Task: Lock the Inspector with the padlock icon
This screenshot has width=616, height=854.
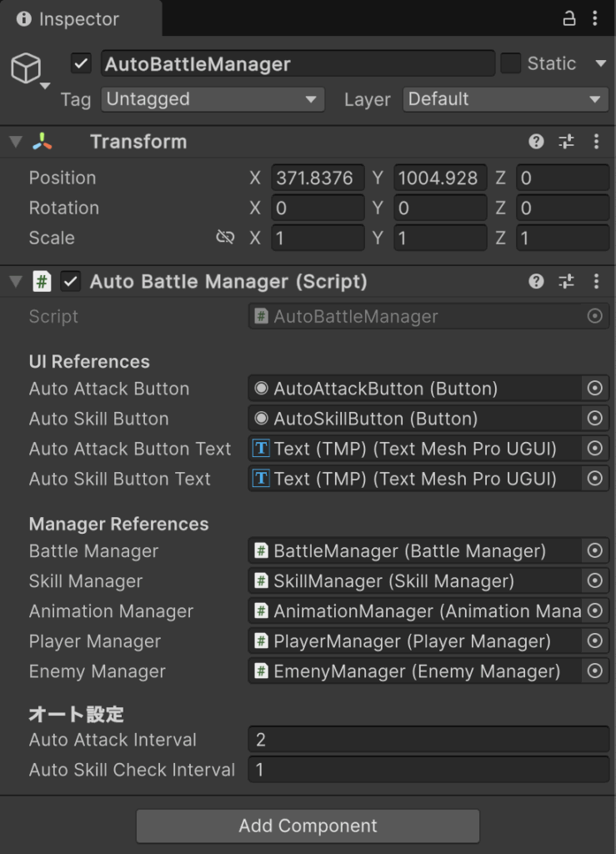Action: coord(568,18)
